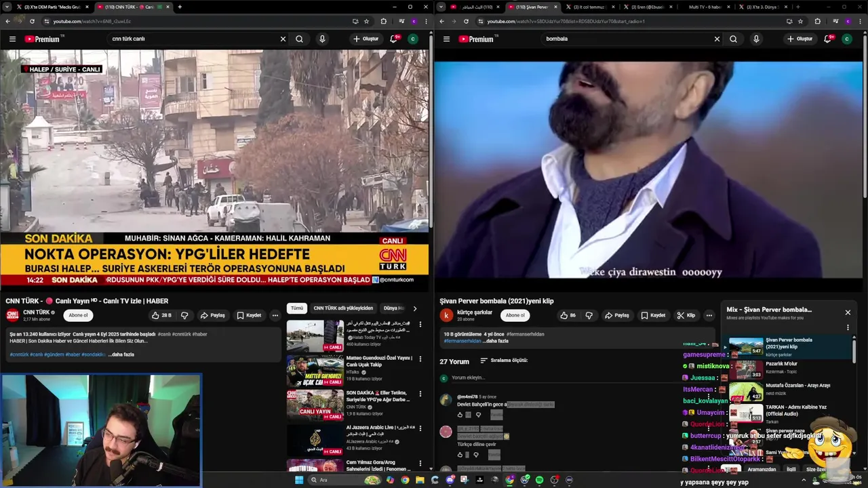This screenshot has width=868, height=488.
Task: Start voice search in right YouTube window
Action: (x=756, y=39)
